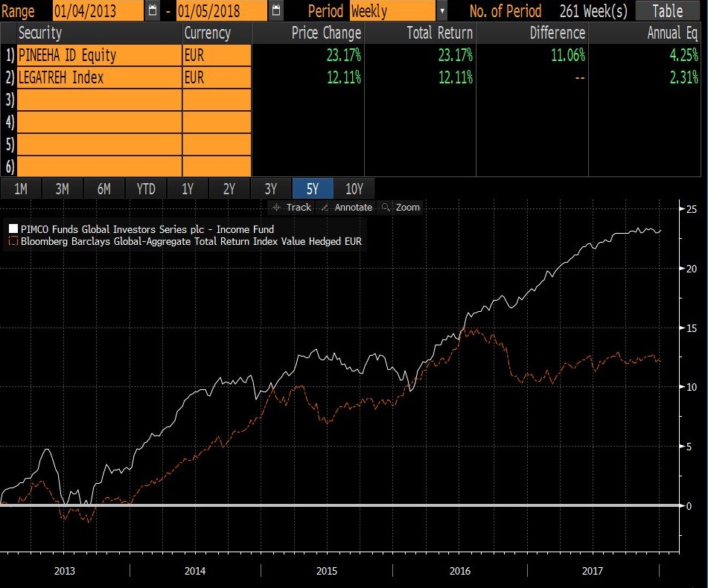Click the white PIMCO legend swatch

(x=13, y=229)
